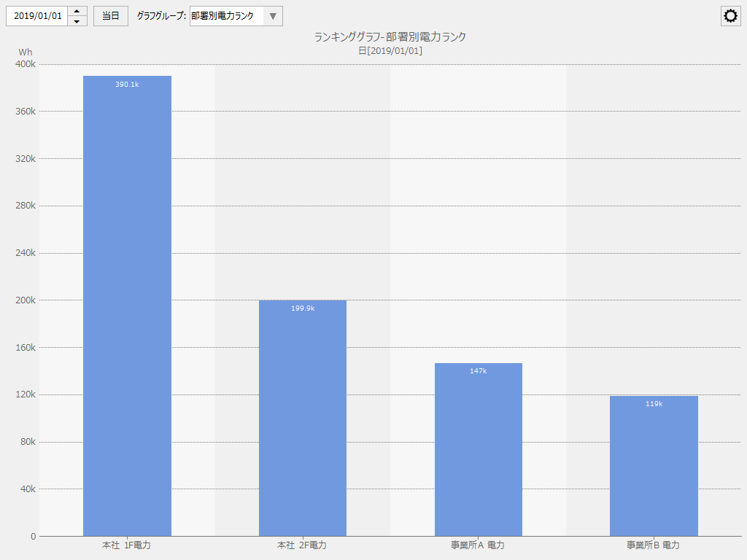Viewport: 747px width, 560px height.
Task: Click the 2019/01/01 date input field
Action: (37, 16)
